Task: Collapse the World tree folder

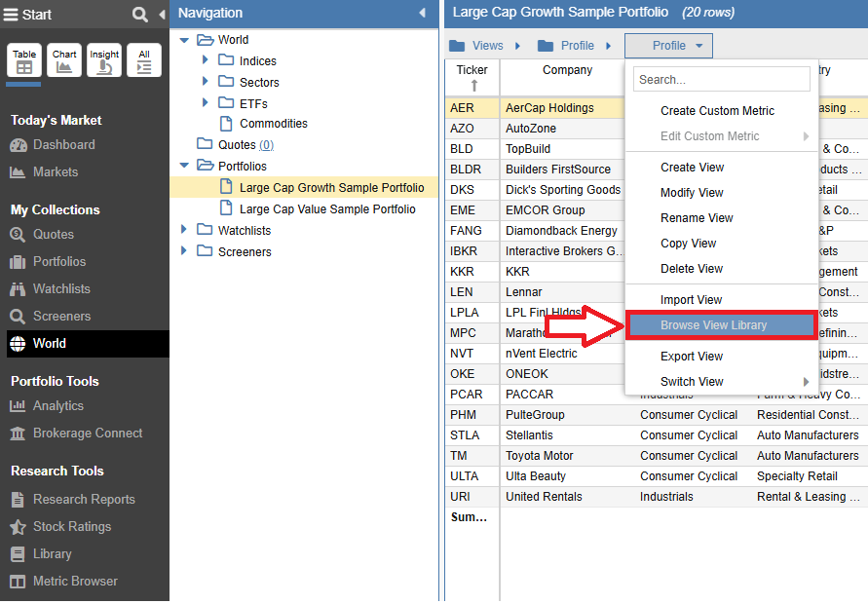Action: coord(185,40)
